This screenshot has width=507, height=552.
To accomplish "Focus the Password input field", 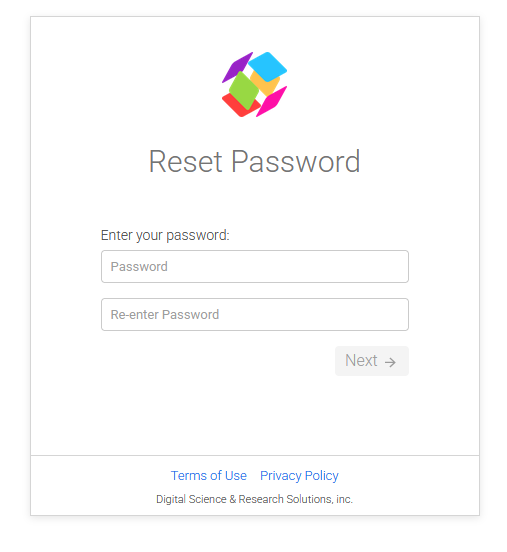I will click(x=255, y=266).
